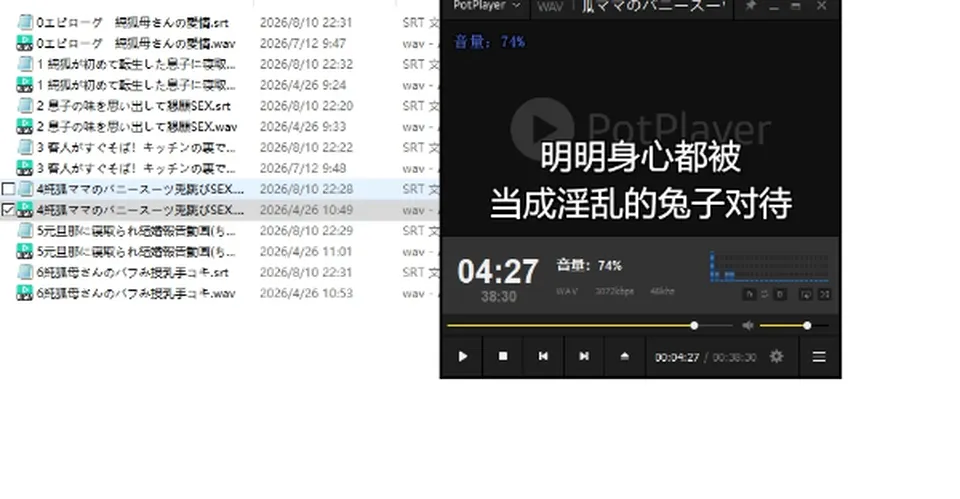Image resolution: width=960 pixels, height=499 pixels.
Task: Select the srt icon dated 2026/8/10 22:29
Action: click(x=24, y=231)
